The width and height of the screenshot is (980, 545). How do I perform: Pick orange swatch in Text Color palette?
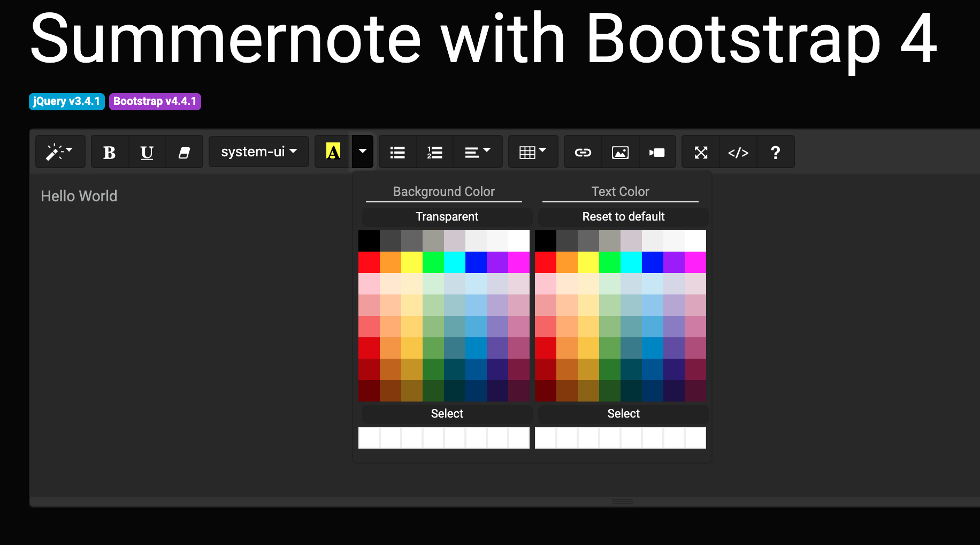pyautogui.click(x=567, y=262)
